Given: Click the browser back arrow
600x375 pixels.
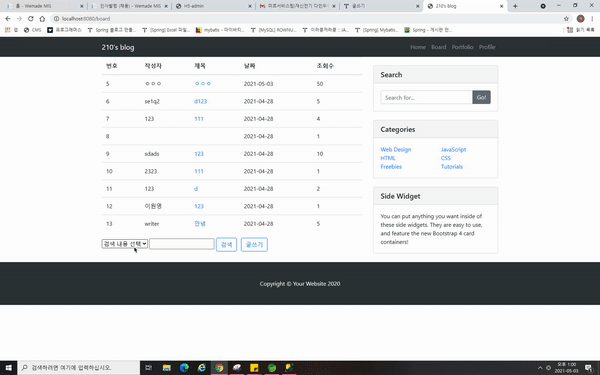Looking at the screenshot, I should pyautogui.click(x=8, y=18).
